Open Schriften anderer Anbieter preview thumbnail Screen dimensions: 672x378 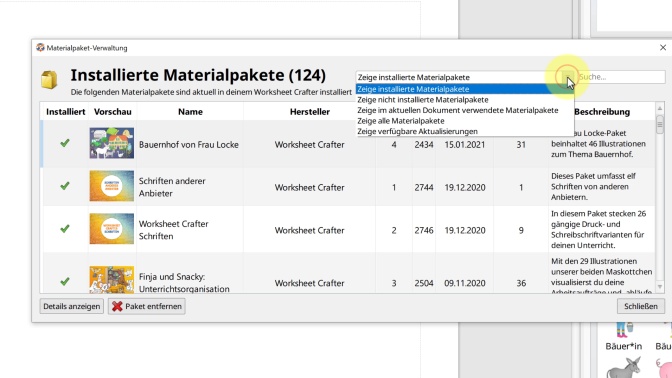point(111,186)
